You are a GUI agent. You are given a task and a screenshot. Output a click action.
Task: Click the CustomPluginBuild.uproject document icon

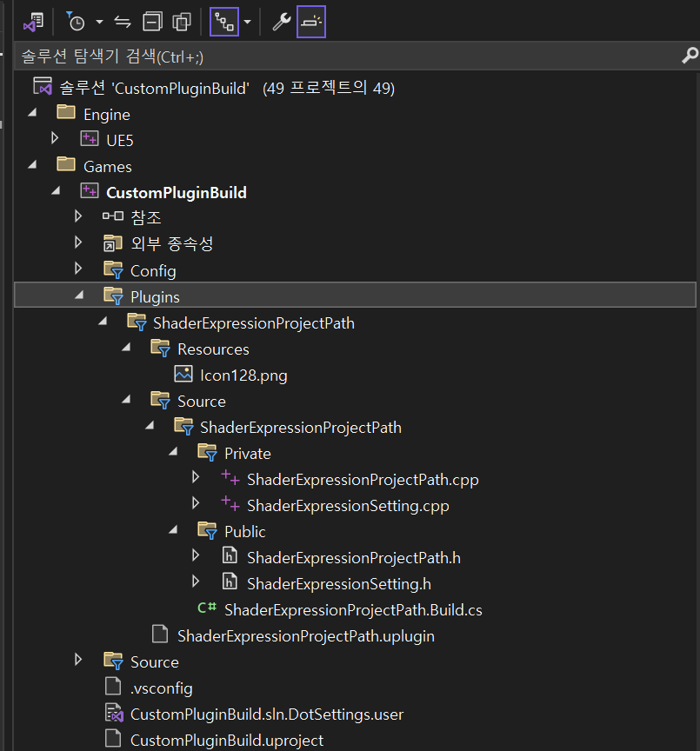[113, 738]
